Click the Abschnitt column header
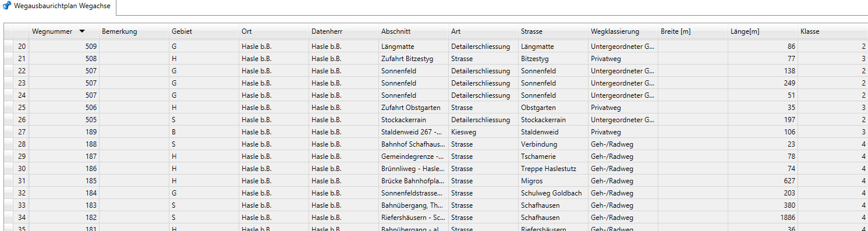 [x=413, y=31]
